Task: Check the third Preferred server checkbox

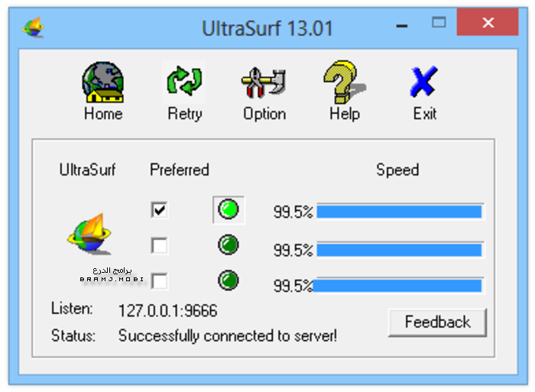Action: click(159, 281)
